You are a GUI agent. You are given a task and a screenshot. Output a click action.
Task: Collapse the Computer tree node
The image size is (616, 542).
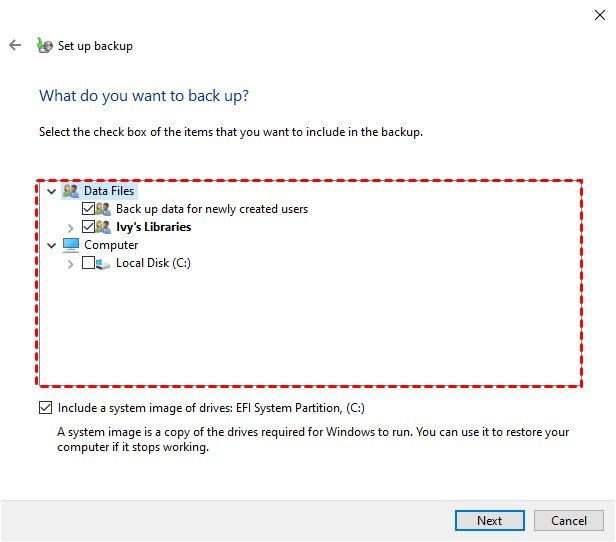(51, 245)
